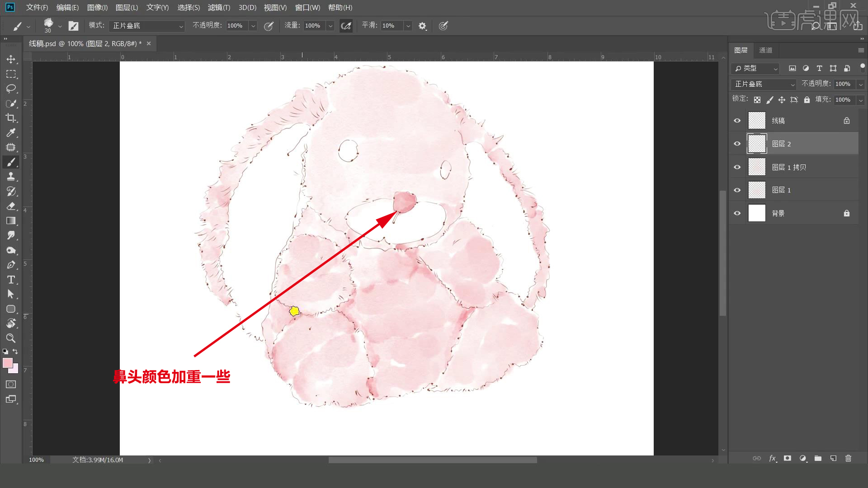Screen dimensions: 868x488
Task: Toggle Quick Mask mode
Action: (11, 385)
